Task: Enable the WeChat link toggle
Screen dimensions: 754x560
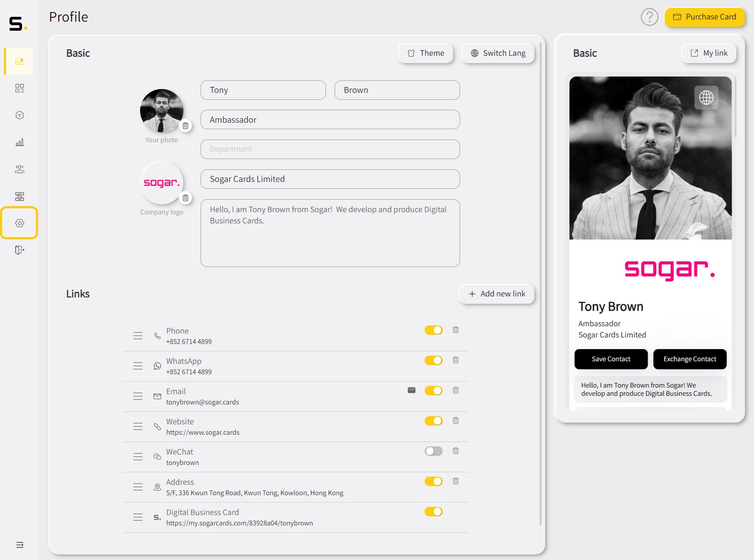Action: click(433, 451)
